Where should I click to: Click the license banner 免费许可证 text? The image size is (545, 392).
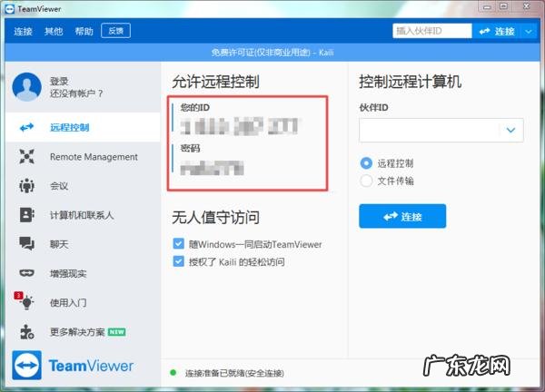pyautogui.click(x=272, y=53)
